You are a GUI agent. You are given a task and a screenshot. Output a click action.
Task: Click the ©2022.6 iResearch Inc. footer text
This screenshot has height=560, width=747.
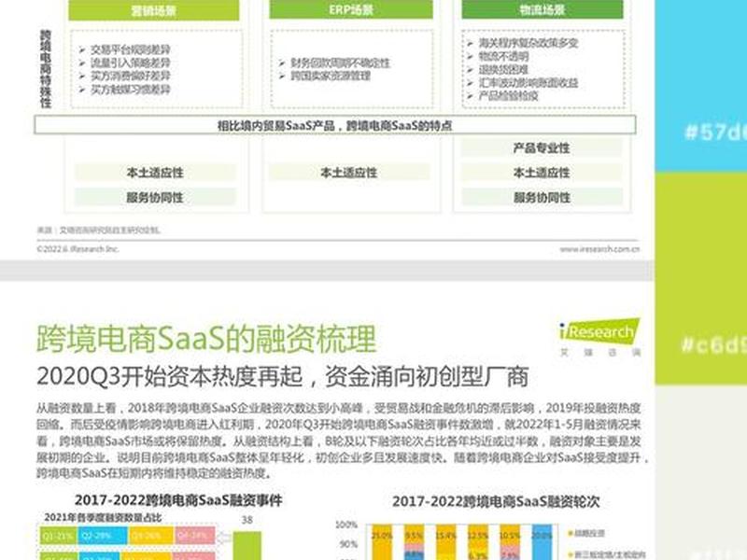click(x=78, y=249)
